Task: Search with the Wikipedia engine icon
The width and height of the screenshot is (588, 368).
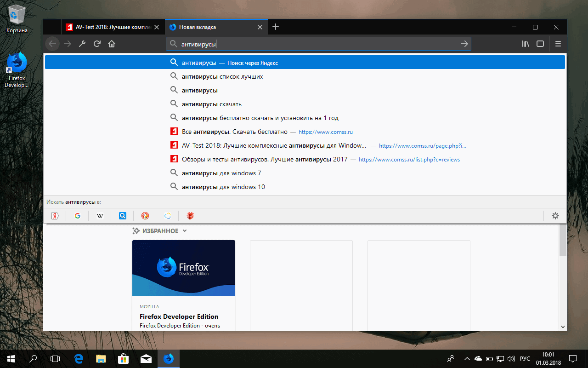Action: pos(100,215)
